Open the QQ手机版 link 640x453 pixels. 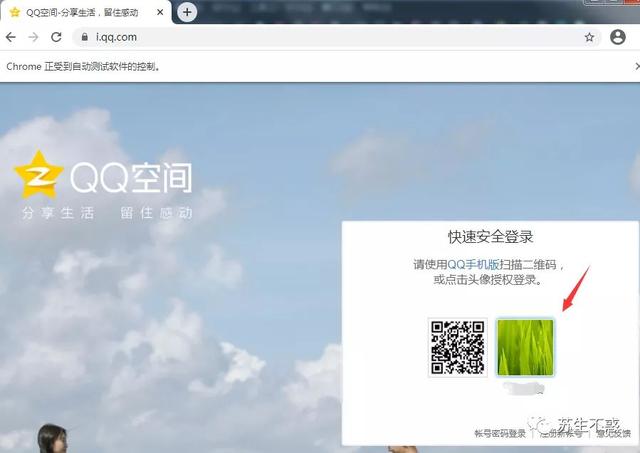coord(473,264)
